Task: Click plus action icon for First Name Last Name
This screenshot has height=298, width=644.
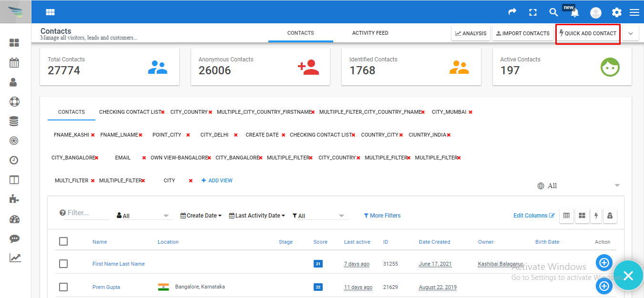Action: (x=604, y=262)
